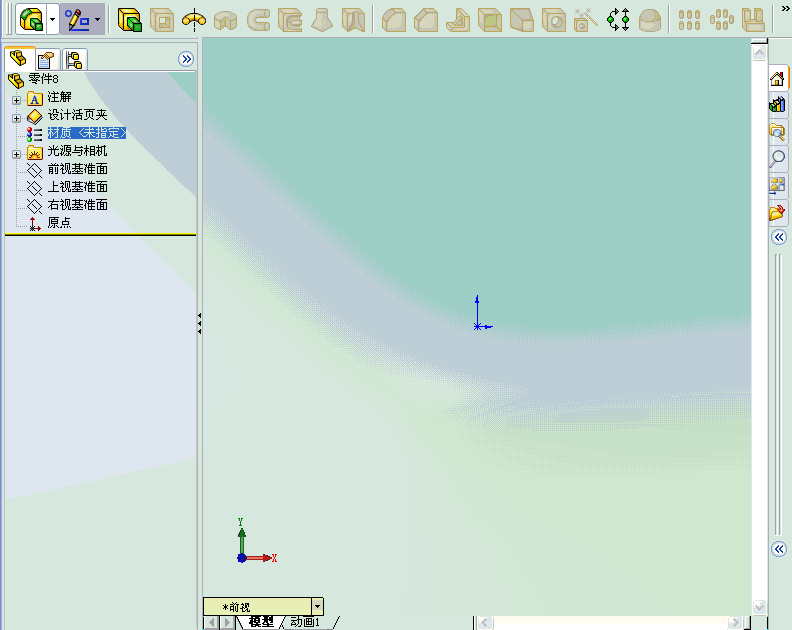Select the Move/Copy Bodies tool
This screenshot has height=630, width=792.
tap(618, 21)
